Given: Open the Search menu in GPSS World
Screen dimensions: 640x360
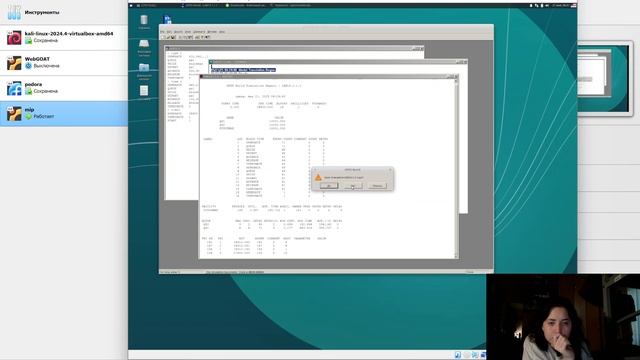Looking at the screenshot, I should coord(178,31).
